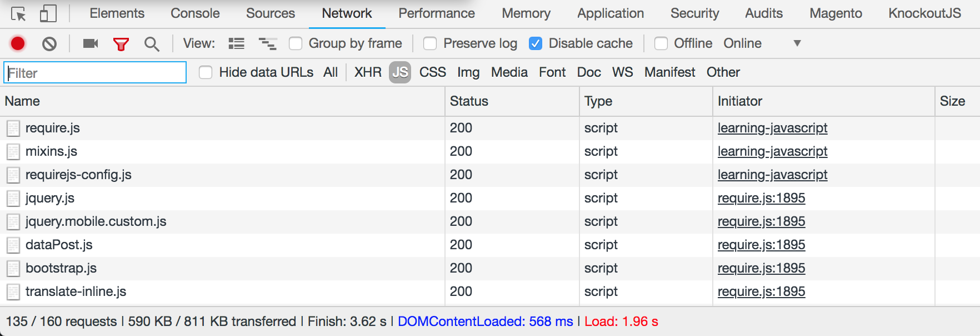Switch to the Application tab
The height and width of the screenshot is (336, 980).
point(611,13)
